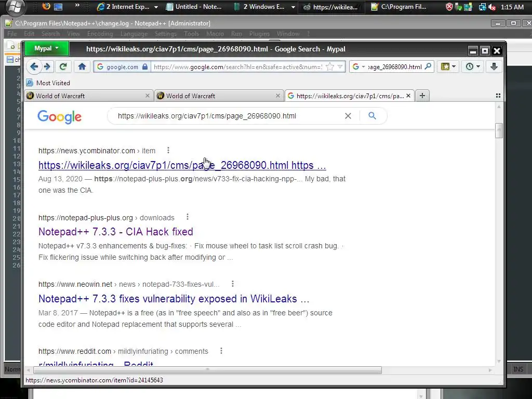Reload the page with the refresh icon
Screen dimensions: 532x399
[x=63, y=66]
